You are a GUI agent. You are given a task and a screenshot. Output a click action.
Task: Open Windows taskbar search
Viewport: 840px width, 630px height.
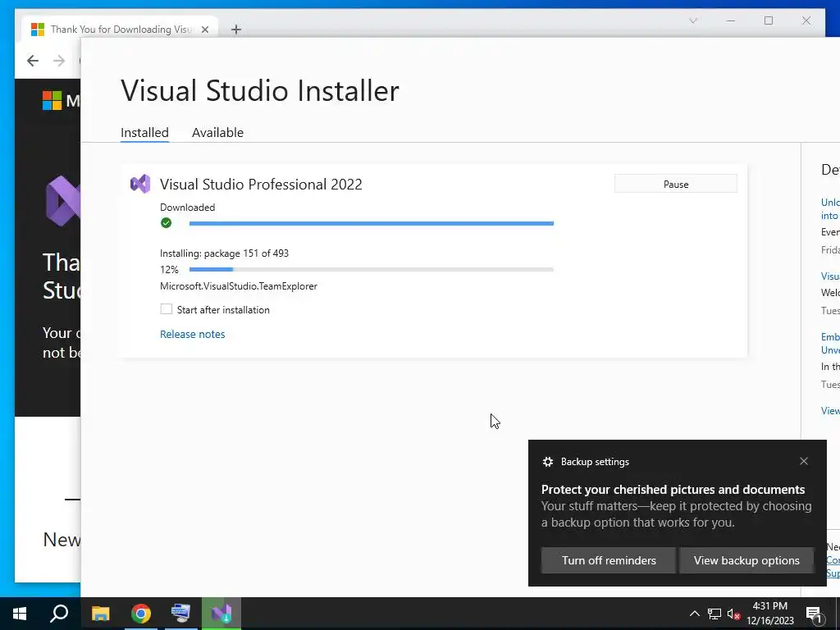59,614
